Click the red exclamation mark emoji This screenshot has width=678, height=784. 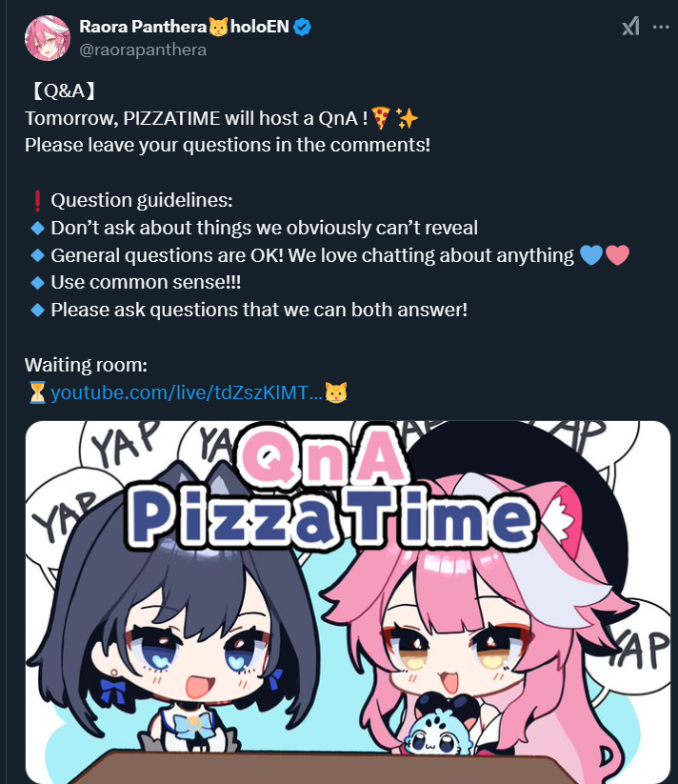(37, 200)
